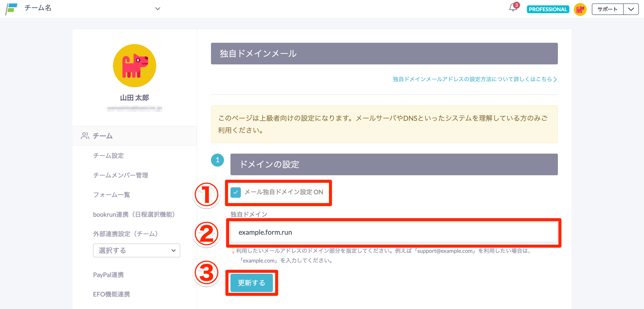644x309 pixels.
Task: Open the 選択する external integration dropdown
Action: click(x=136, y=251)
